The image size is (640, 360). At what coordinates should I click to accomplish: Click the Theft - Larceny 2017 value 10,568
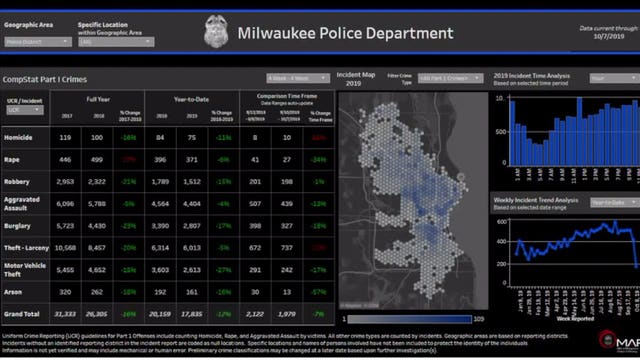pyautogui.click(x=65, y=248)
